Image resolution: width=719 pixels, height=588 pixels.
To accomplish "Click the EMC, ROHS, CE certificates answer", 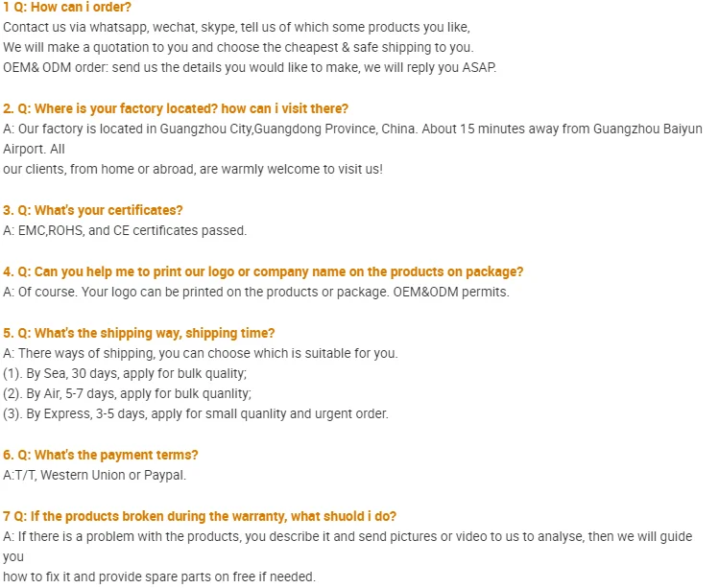I will coord(125,230).
